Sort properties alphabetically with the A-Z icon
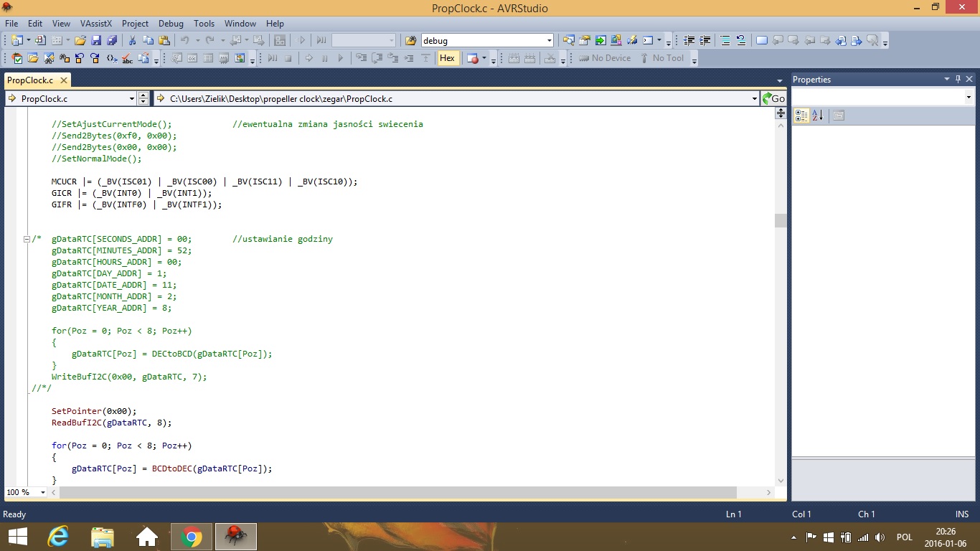This screenshot has height=551, width=980. (818, 116)
